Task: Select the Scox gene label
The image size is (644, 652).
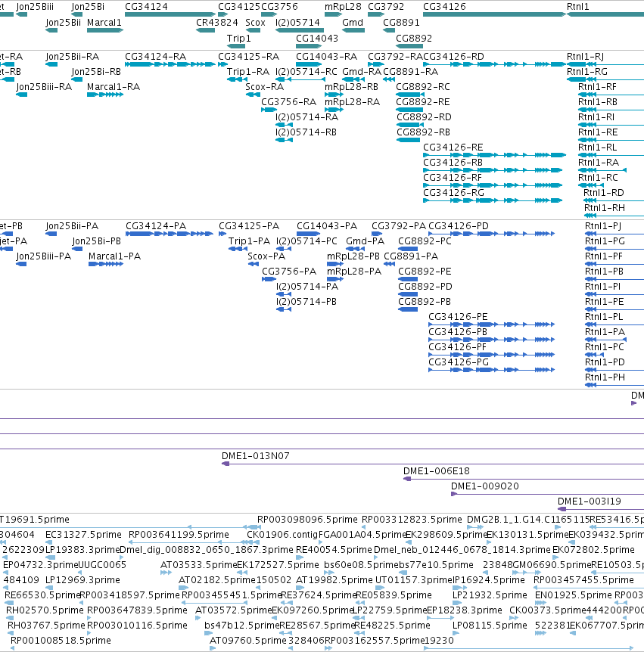Action: point(255,23)
